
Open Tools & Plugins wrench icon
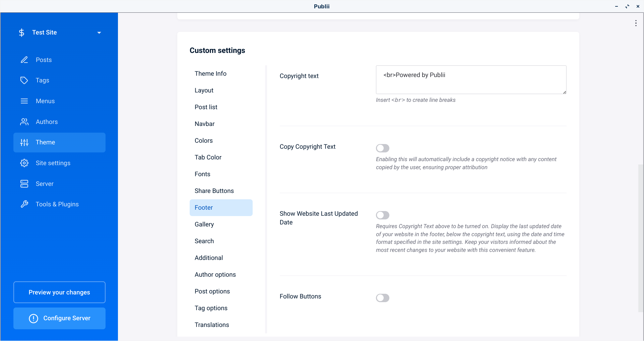click(24, 204)
